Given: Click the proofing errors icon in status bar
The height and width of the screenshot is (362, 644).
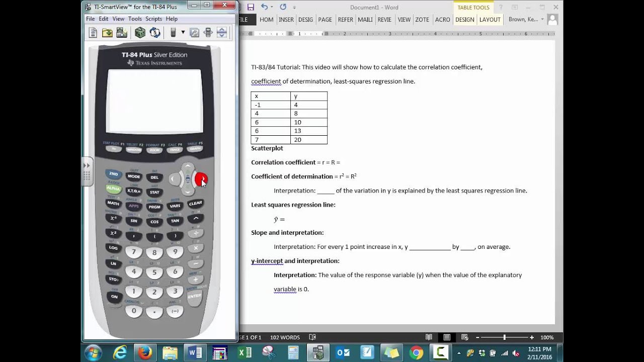Looking at the screenshot, I should coord(312,337).
